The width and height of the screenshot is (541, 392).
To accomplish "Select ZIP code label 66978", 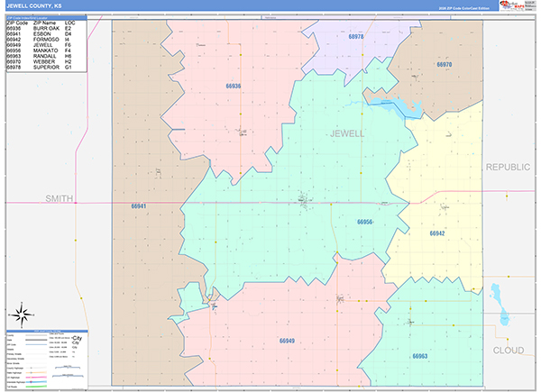I will click(x=356, y=37).
